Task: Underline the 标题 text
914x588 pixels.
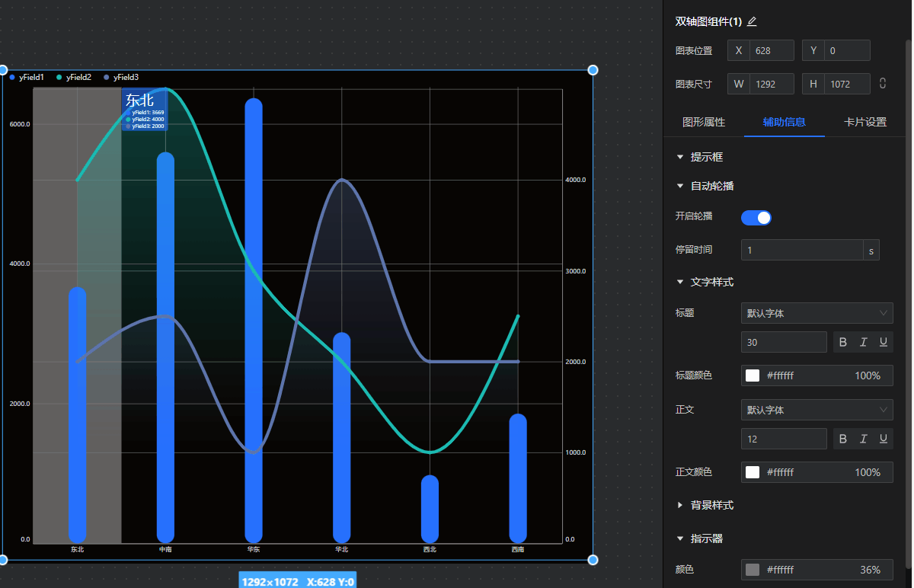Action: click(x=884, y=343)
